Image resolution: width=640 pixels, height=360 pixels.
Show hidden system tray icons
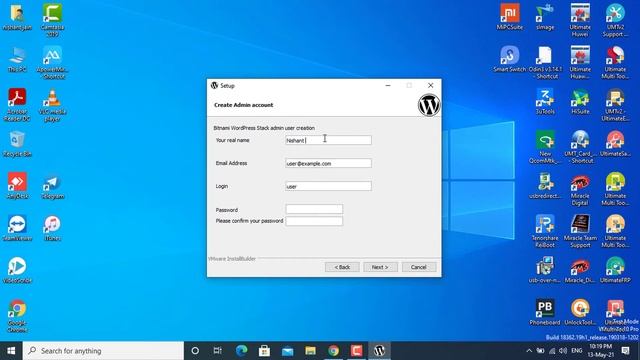tap(529, 351)
